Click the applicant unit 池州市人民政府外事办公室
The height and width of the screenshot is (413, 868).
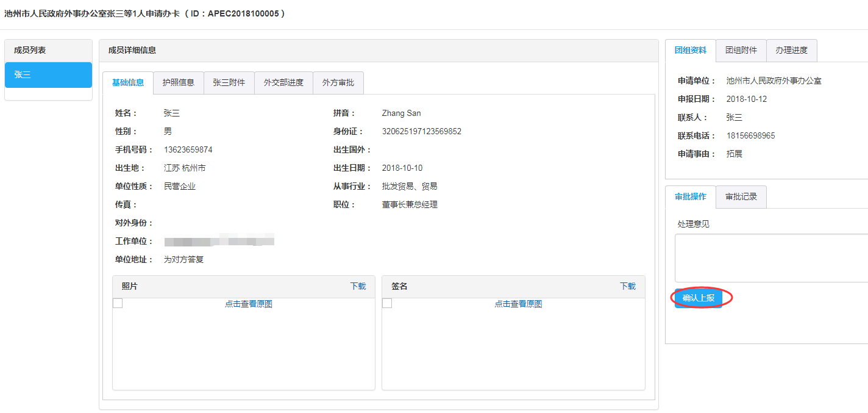(774, 81)
